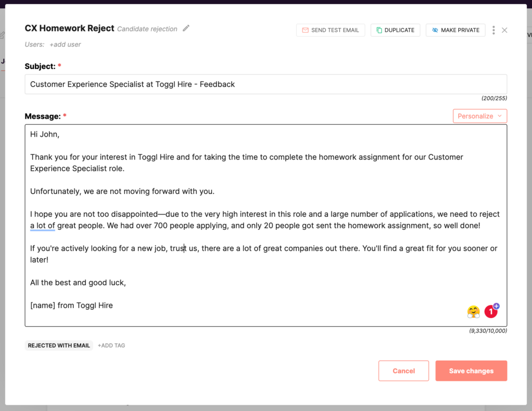This screenshot has height=411, width=532.
Task: Click the red notification badge showing 1
Action: click(x=491, y=312)
